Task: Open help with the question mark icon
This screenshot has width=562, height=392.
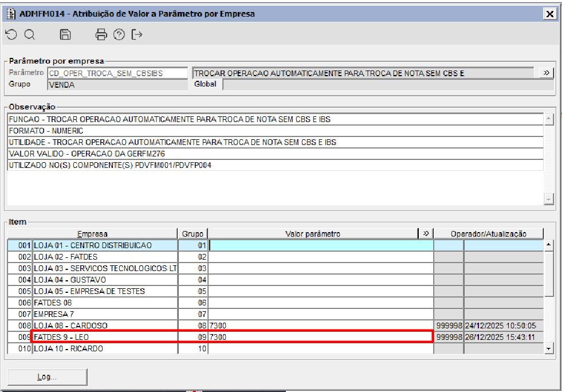Action: (x=119, y=34)
